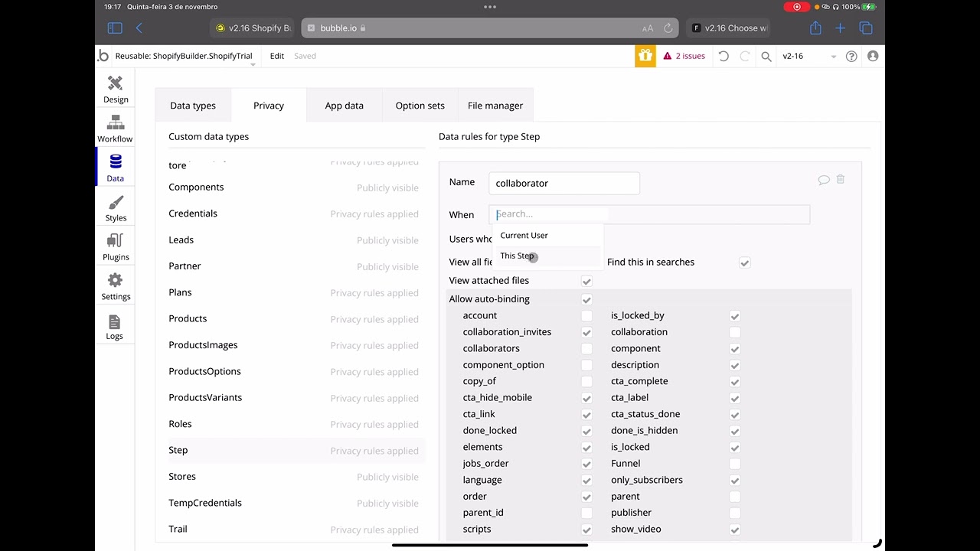Open the v2-16 version dropdown
The height and width of the screenshot is (551, 980).
tap(808, 56)
